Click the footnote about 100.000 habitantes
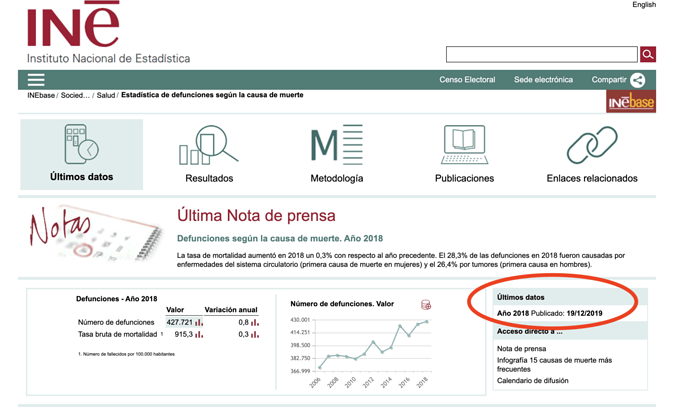 pyautogui.click(x=126, y=354)
